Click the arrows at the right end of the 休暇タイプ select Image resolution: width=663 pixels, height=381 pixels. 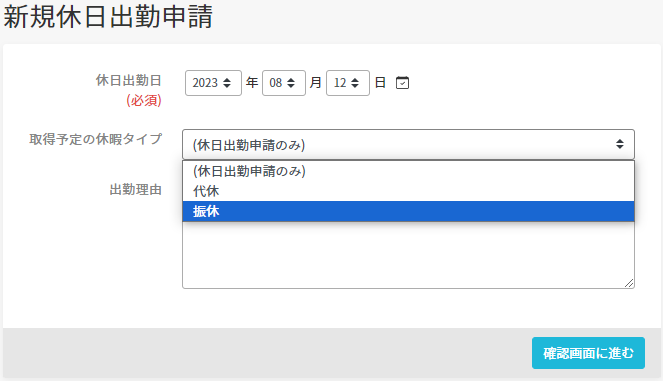pyautogui.click(x=619, y=144)
